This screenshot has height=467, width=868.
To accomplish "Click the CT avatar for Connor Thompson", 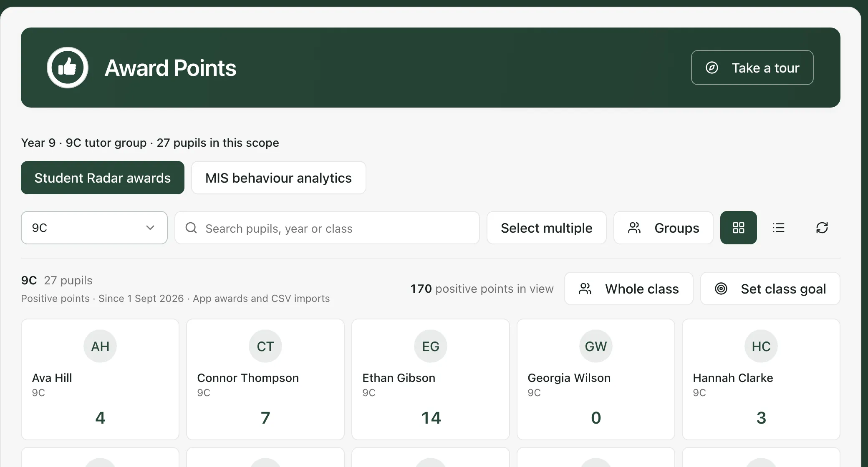I will click(265, 346).
